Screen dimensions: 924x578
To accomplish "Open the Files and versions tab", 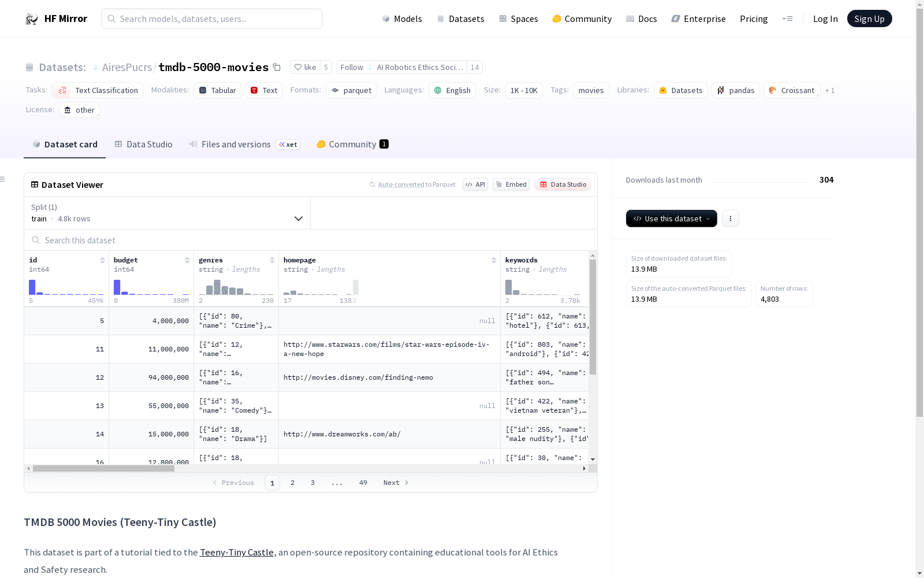I will 244,144.
